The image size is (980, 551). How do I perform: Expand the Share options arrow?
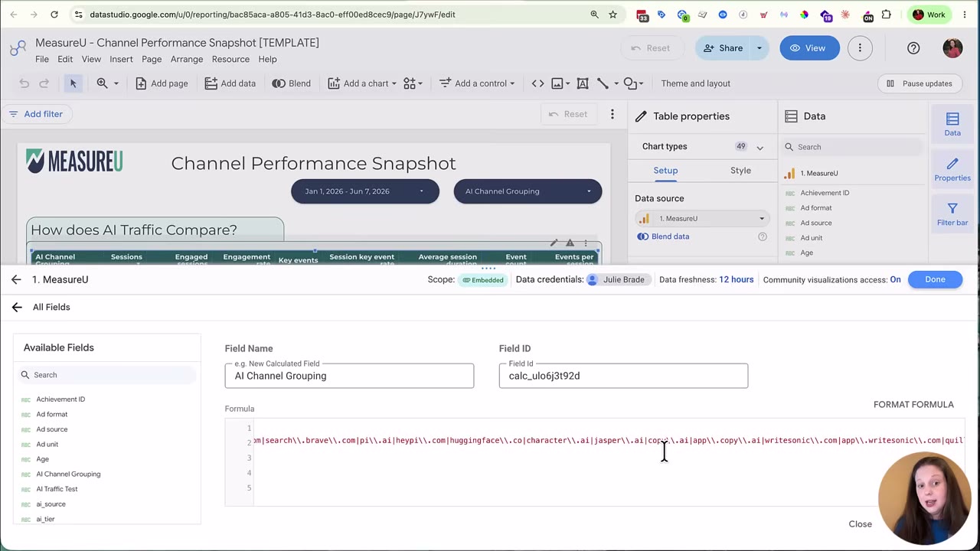(x=759, y=48)
